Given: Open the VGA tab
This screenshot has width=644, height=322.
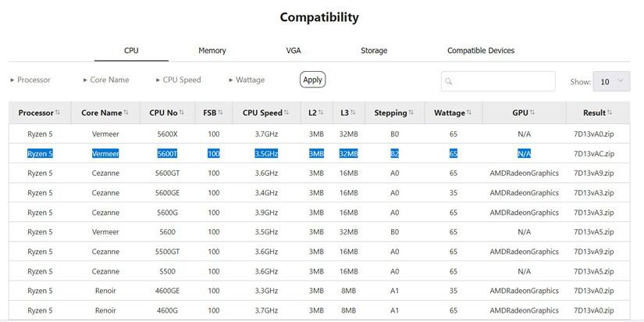Looking at the screenshot, I should (294, 51).
